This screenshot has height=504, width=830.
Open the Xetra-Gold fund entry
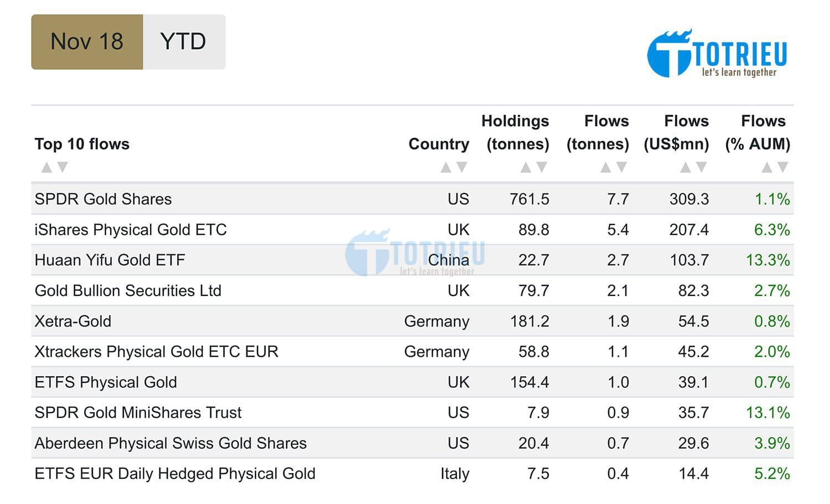73,321
